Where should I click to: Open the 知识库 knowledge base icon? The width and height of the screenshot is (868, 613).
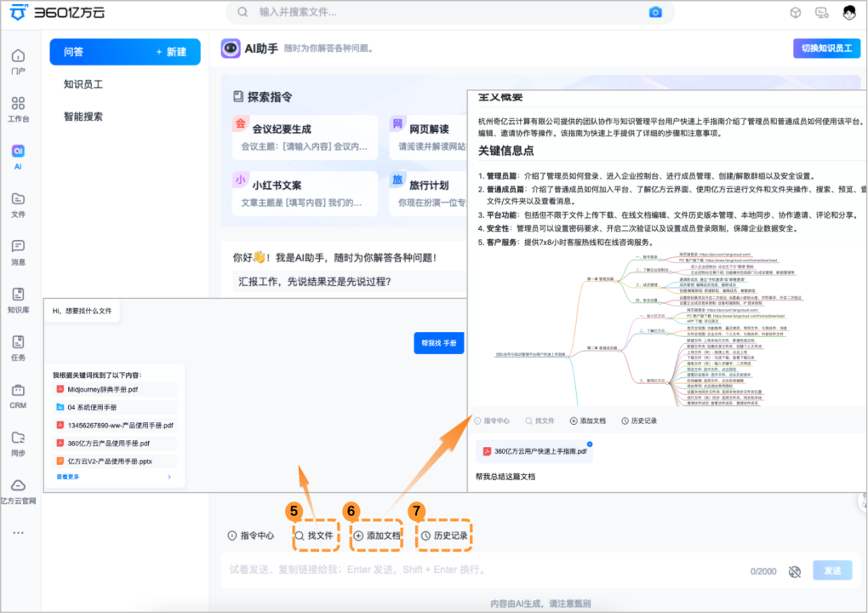18,294
